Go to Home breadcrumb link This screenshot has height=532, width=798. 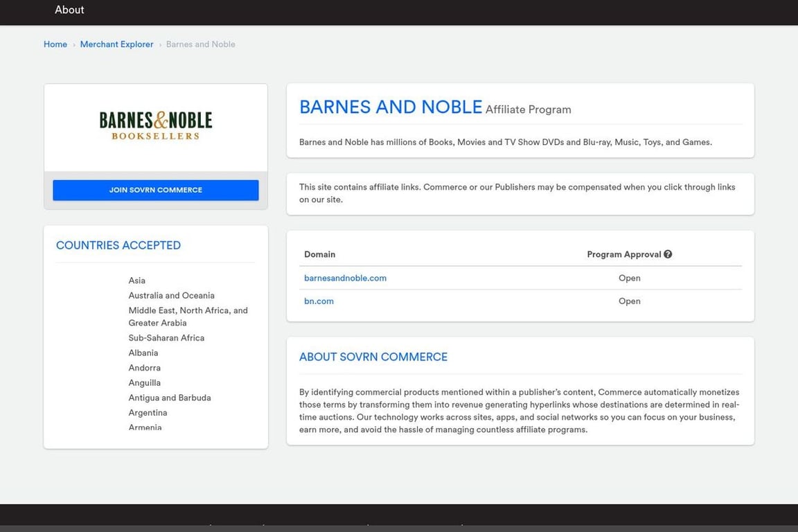click(x=55, y=44)
